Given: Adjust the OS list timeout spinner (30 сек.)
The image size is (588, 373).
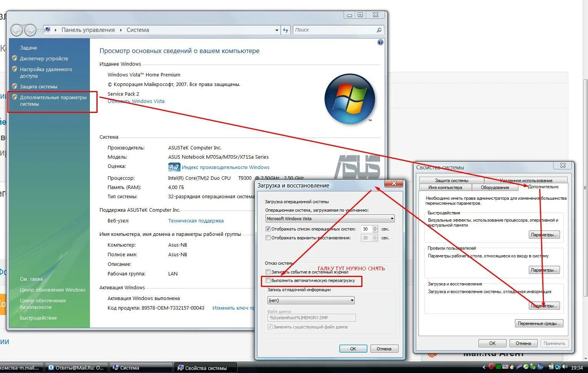Looking at the screenshot, I should coord(375,229).
